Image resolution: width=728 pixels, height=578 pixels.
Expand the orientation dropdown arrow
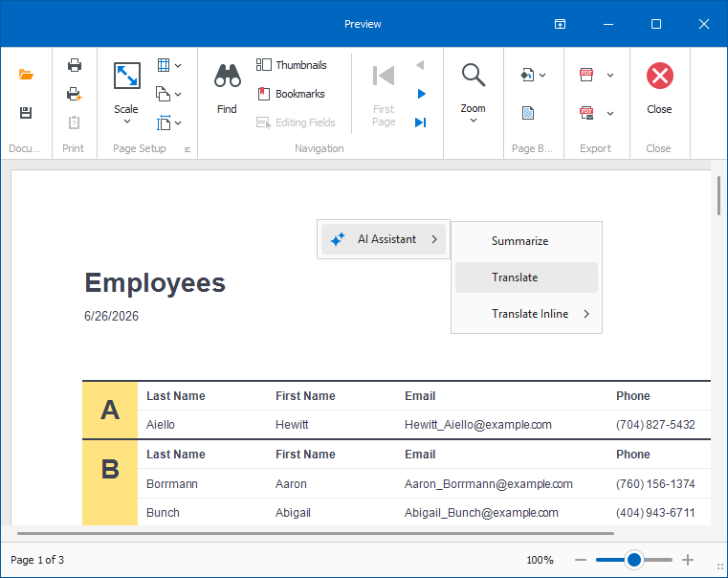[178, 94]
